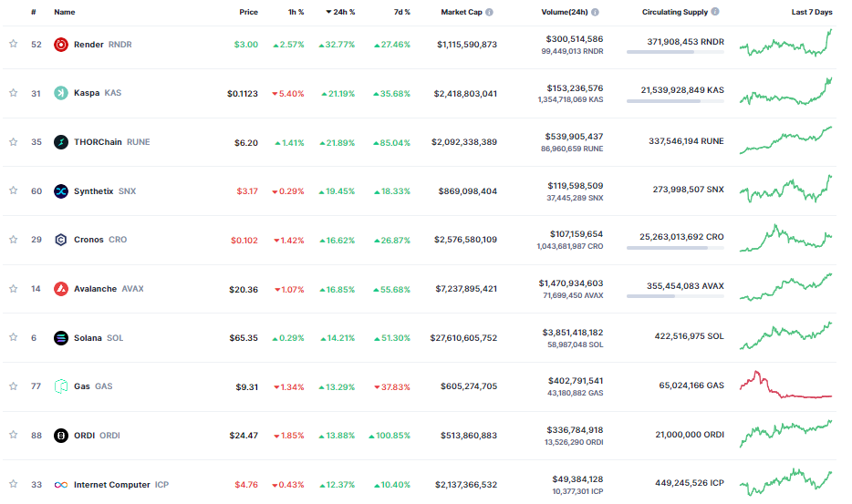Sort table by 7d % header

tap(402, 12)
